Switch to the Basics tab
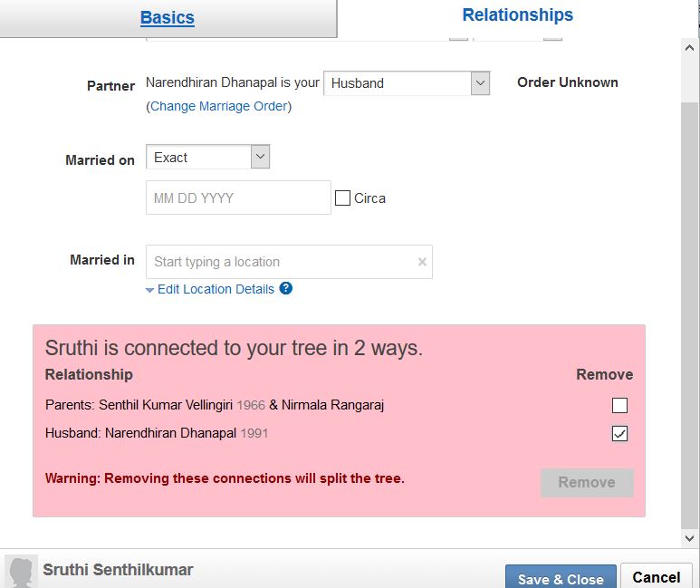This screenshot has height=588, width=700. 168,17
